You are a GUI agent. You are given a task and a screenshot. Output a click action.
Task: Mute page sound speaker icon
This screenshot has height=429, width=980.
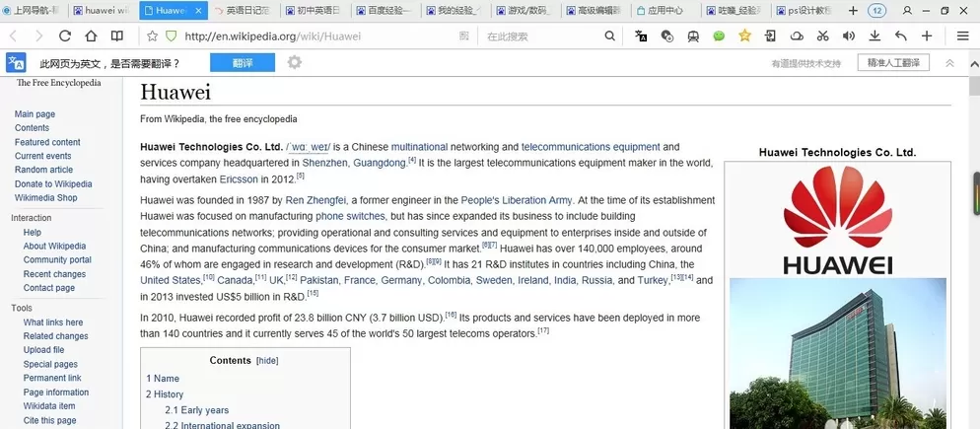(848, 36)
